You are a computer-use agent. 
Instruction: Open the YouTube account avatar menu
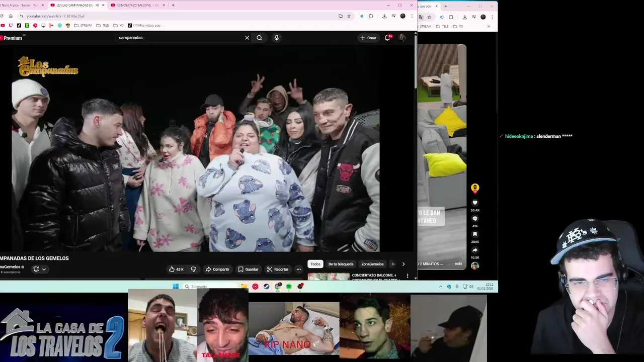coord(402,38)
